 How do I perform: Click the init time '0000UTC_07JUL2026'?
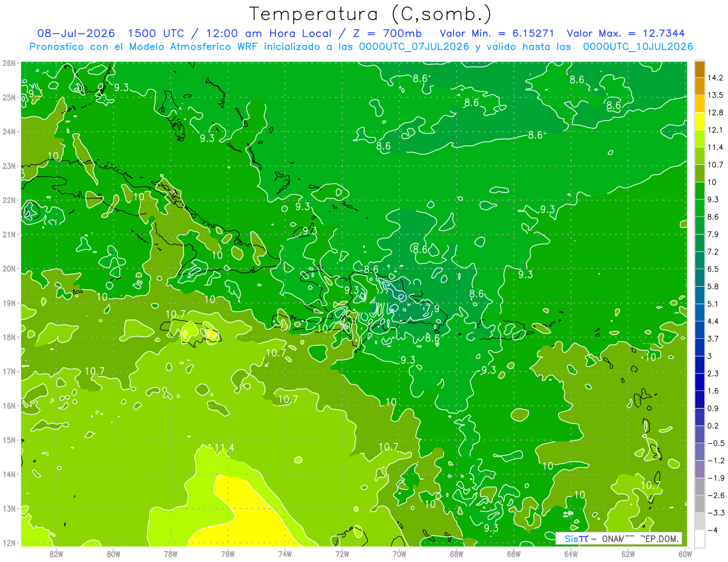[x=414, y=46]
